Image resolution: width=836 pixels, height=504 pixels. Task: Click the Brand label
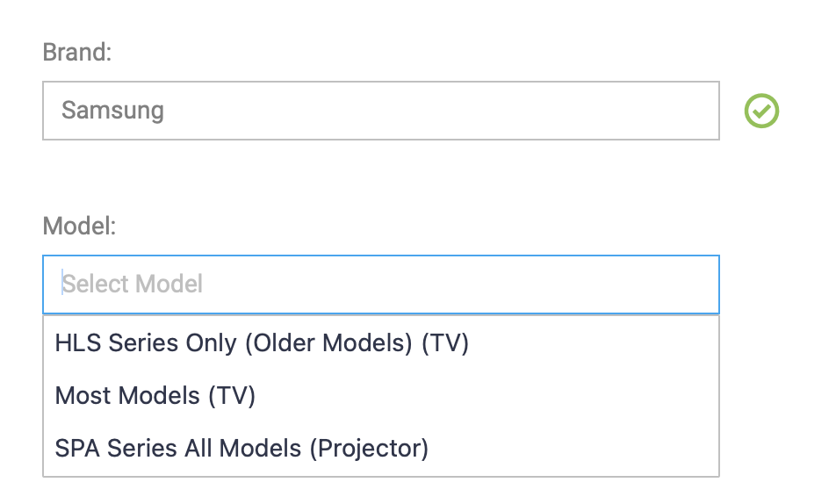[x=77, y=53]
